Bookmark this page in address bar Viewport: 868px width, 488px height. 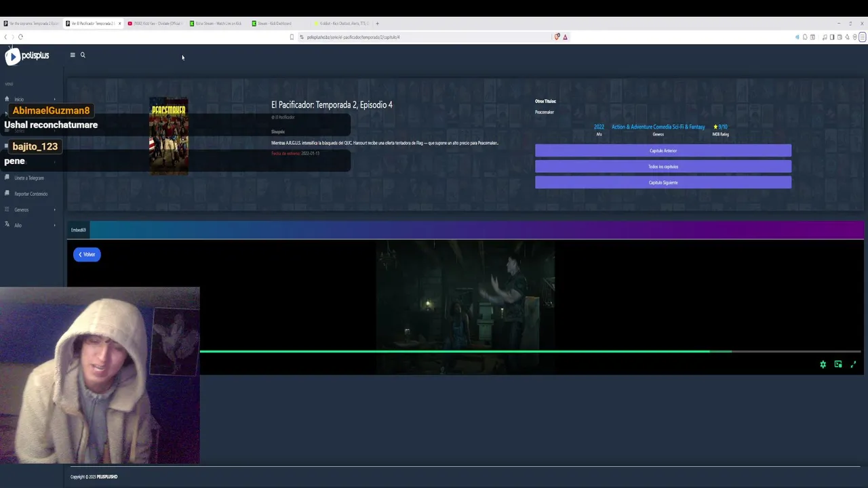292,37
